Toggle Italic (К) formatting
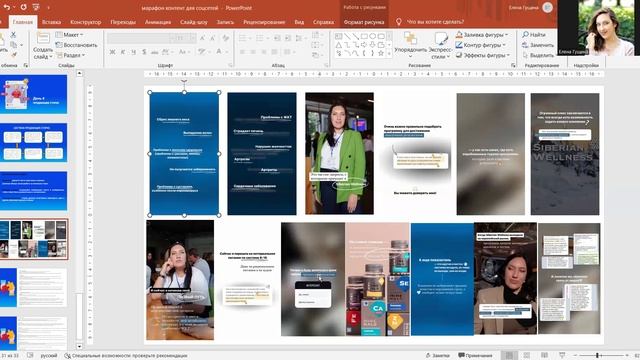Viewport: 640px width, 360px height. 123,52
